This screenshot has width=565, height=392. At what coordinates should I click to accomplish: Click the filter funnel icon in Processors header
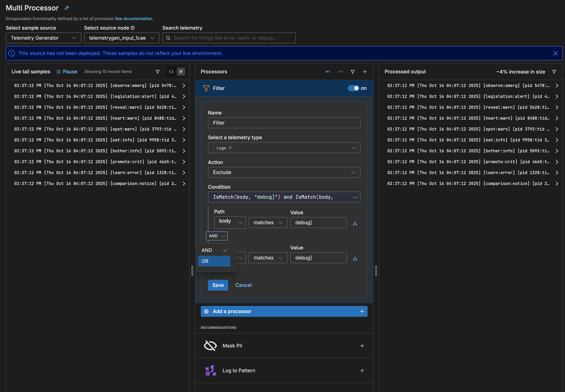click(352, 72)
